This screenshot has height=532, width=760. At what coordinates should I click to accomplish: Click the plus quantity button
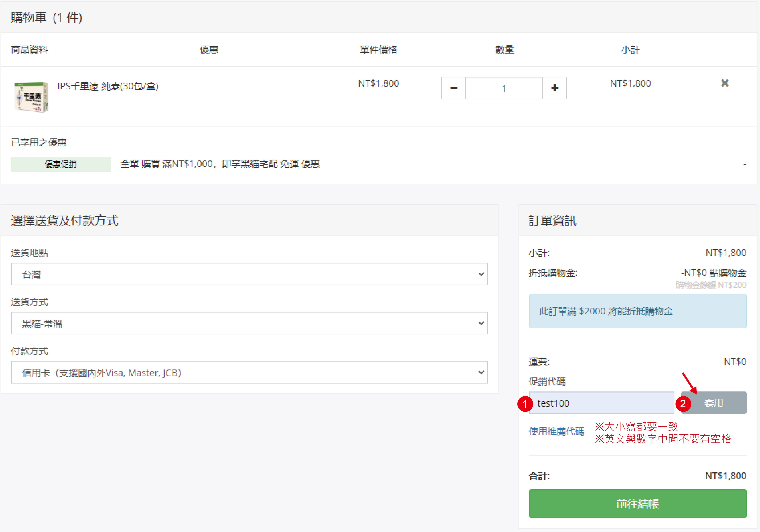(554, 88)
